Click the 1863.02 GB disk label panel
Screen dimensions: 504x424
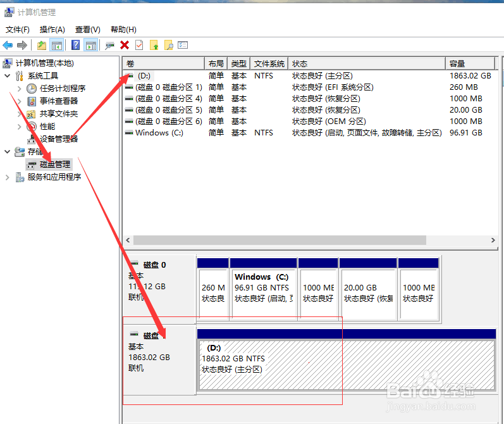[x=160, y=359]
